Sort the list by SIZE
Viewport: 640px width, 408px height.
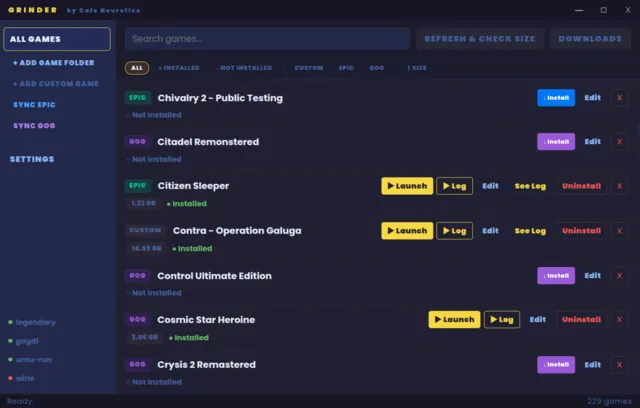[x=417, y=68]
